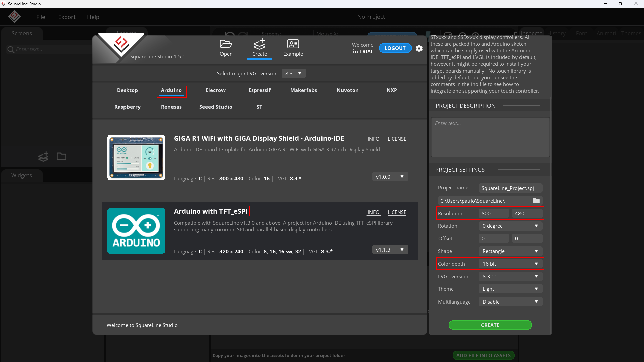The width and height of the screenshot is (644, 362).
Task: Open launcher settings gear icon
Action: 419,48
